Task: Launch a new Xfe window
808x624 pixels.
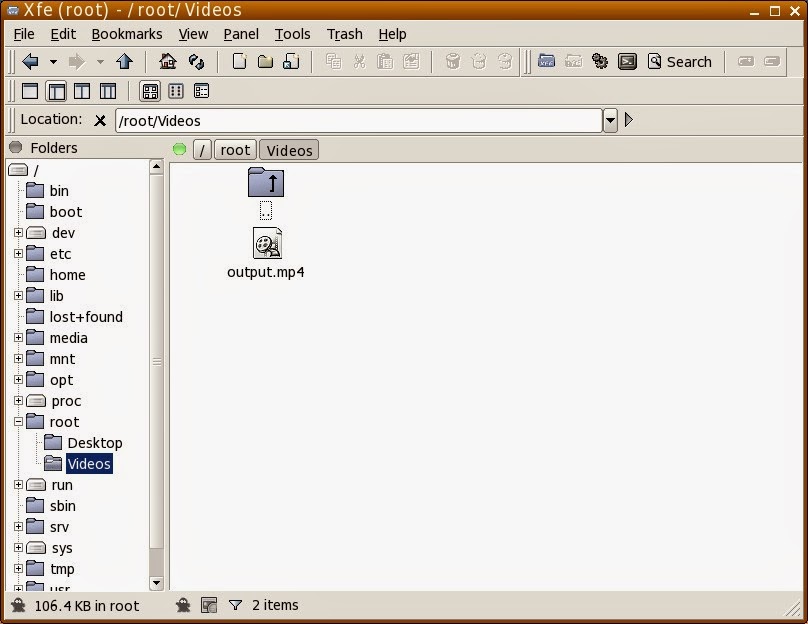Action: 547,62
